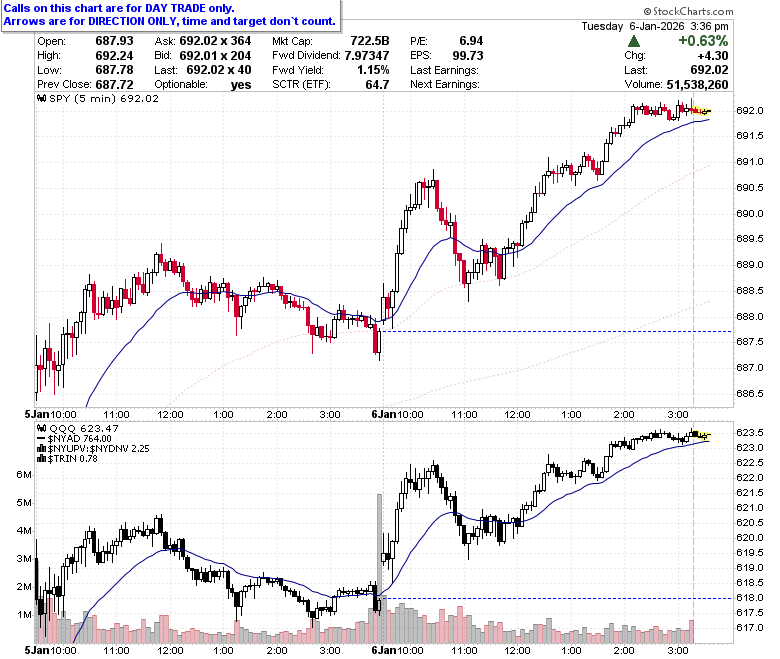Click the bar icon beside $NYUPV:$NYDNV legend
Viewport: 780px width, 659px height.
(42, 449)
